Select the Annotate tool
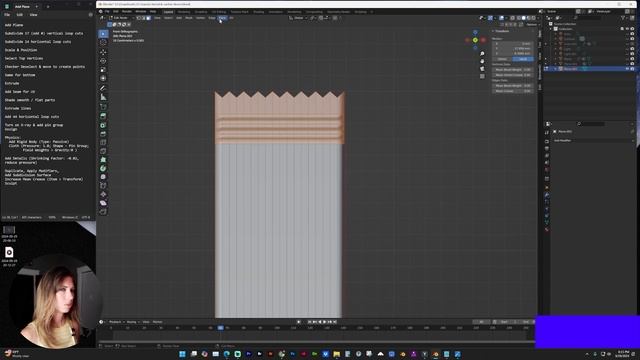640x360 pixels. 103,88
